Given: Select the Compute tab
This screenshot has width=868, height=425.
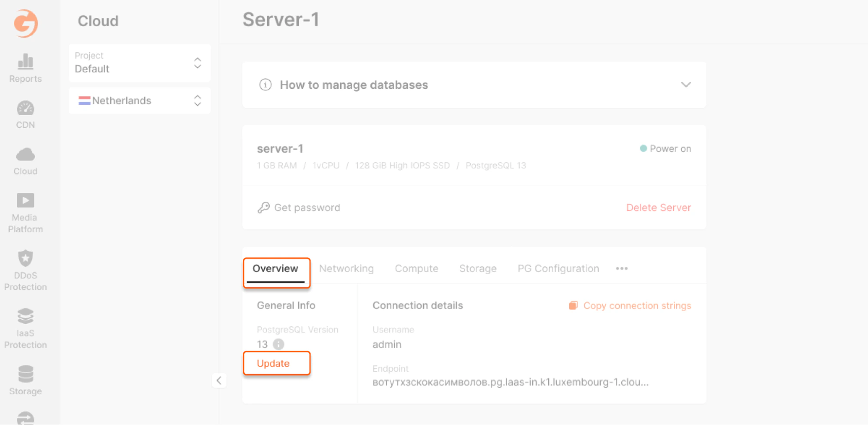Looking at the screenshot, I should point(416,268).
